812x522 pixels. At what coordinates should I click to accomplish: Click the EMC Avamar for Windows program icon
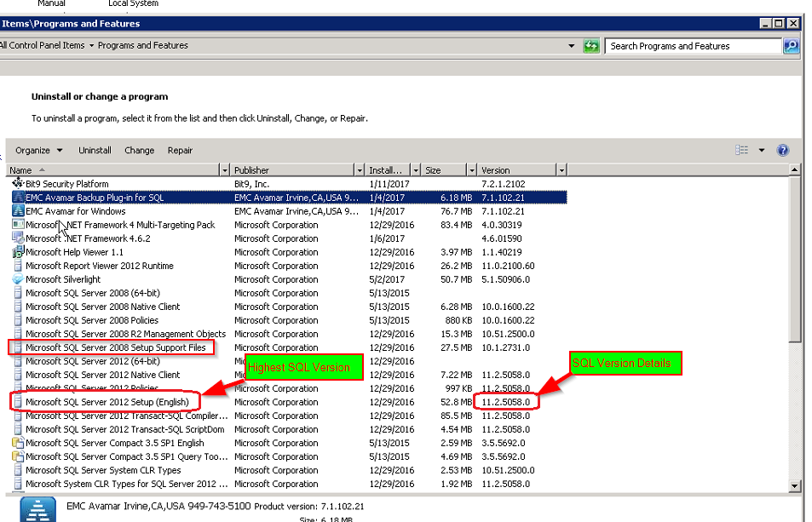click(x=19, y=211)
